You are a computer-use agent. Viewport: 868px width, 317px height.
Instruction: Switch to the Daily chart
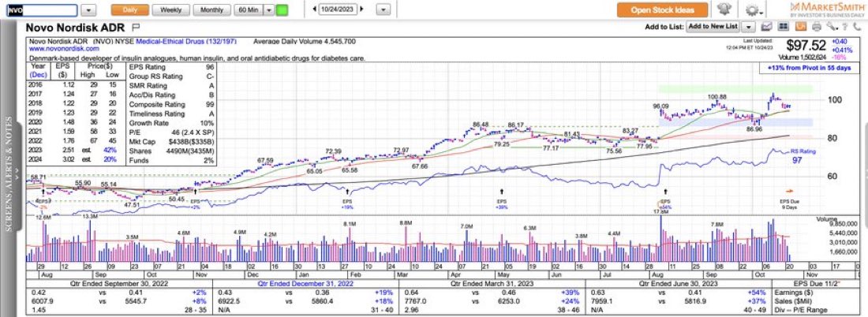[129, 10]
